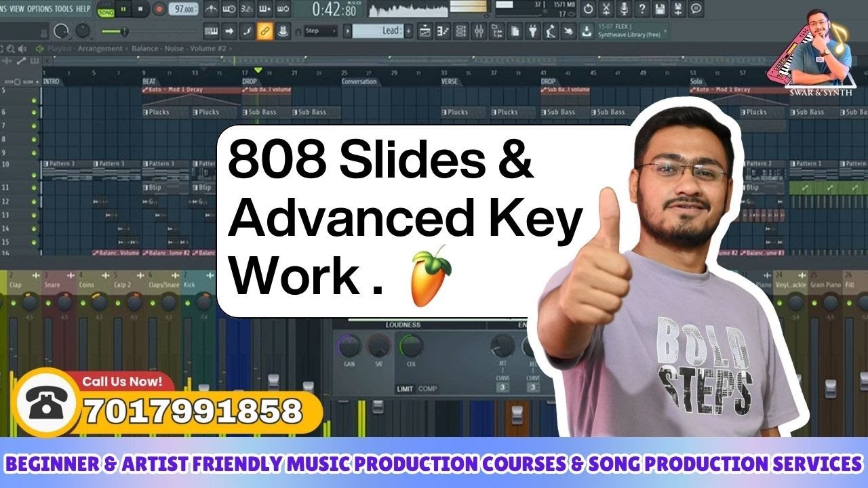
Task: Select the LIMIT mode tab
Action: pyautogui.click(x=406, y=389)
